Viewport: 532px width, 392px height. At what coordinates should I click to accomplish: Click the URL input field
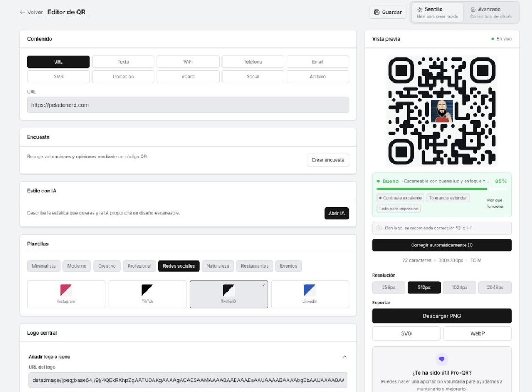(188, 105)
